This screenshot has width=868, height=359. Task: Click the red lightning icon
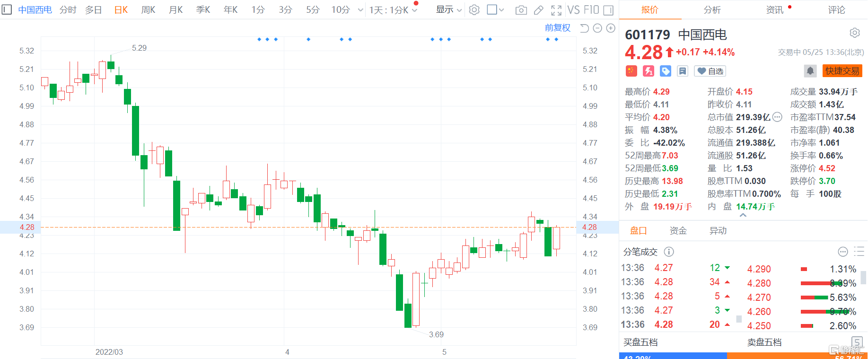point(648,71)
